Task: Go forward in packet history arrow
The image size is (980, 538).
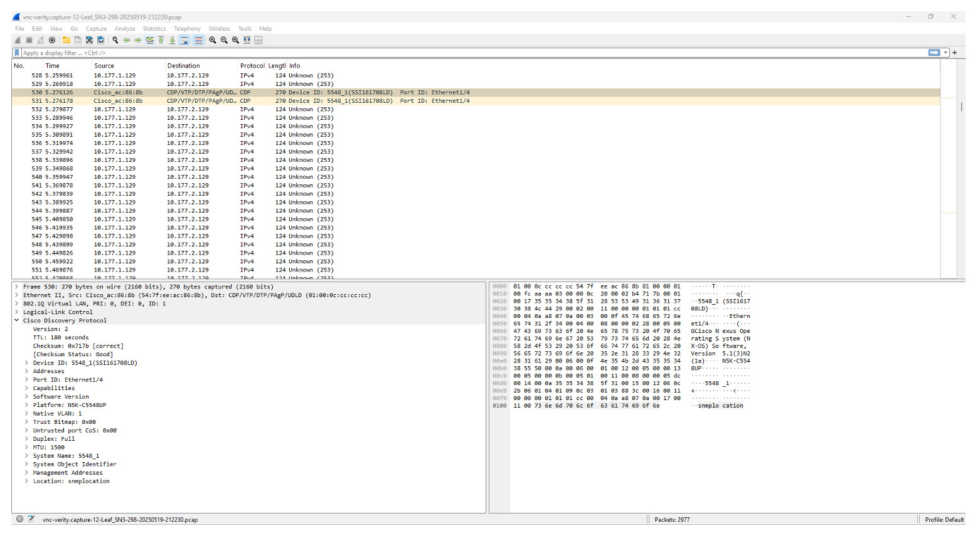Action: (138, 40)
